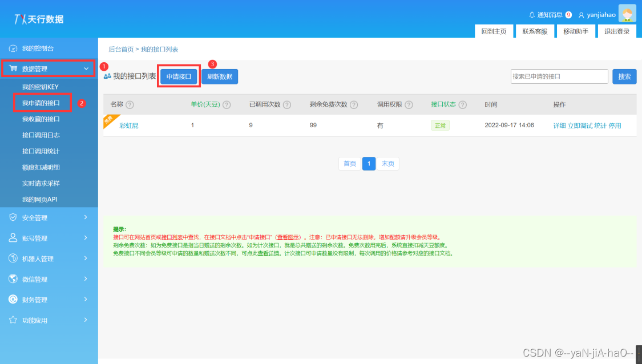The image size is (642, 364).
Task: Click help icon next to 接口状态
Action: pos(463,105)
